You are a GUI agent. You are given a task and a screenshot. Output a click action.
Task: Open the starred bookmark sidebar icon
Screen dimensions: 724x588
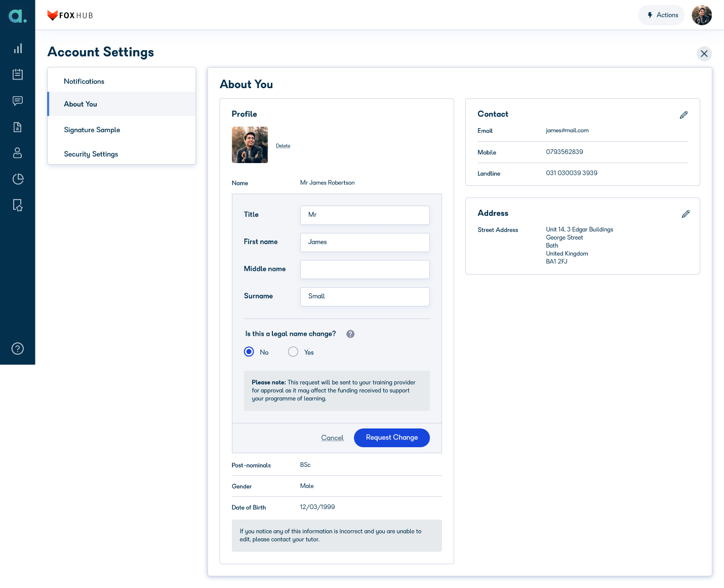[18, 205]
